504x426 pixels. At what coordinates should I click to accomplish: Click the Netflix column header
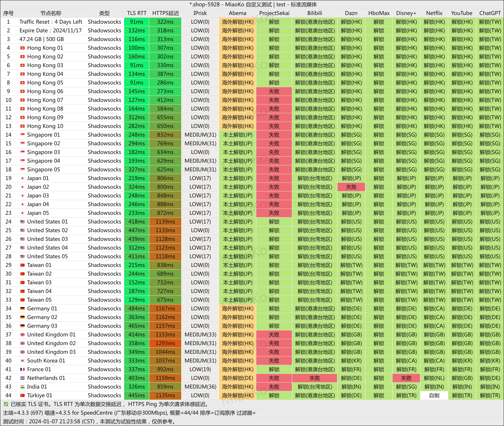click(434, 13)
